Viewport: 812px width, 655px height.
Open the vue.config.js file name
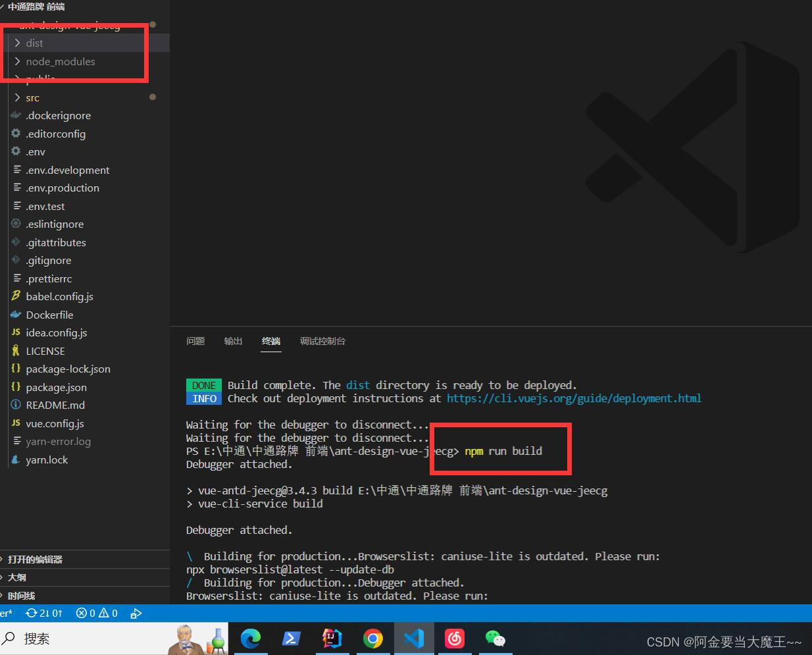[55, 423]
